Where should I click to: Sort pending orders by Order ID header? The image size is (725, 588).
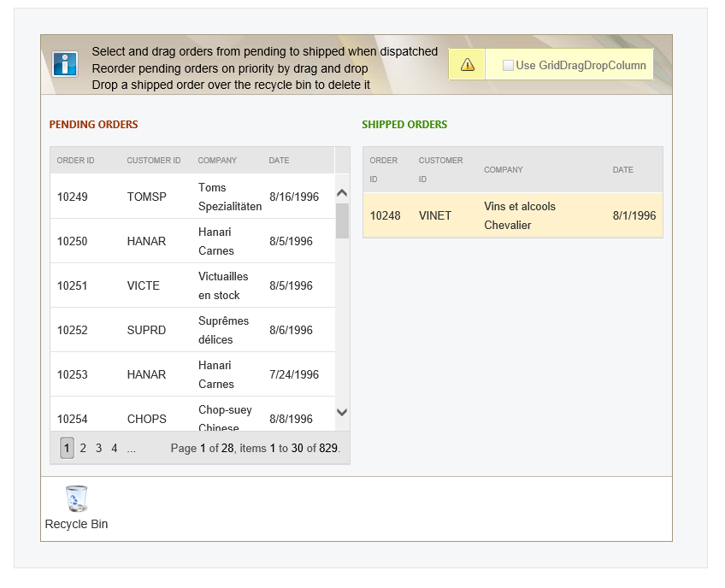click(x=75, y=161)
